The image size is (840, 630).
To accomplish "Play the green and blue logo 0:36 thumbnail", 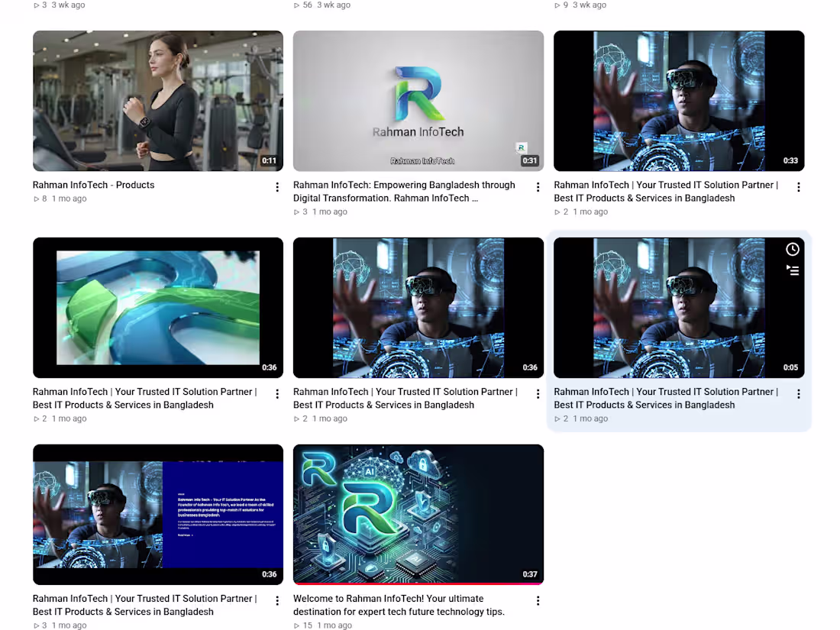I will coord(158,308).
